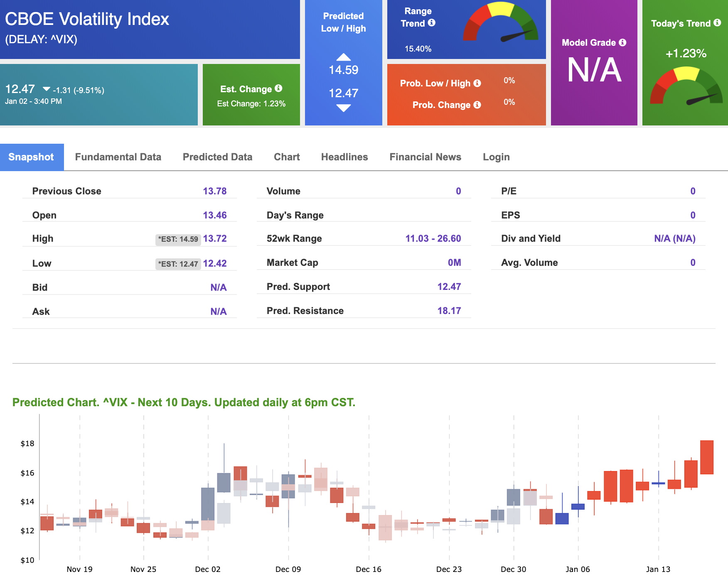Click the up arrow above predicted high 14.59
Viewport: 728px width, 579px height.
tap(344, 57)
